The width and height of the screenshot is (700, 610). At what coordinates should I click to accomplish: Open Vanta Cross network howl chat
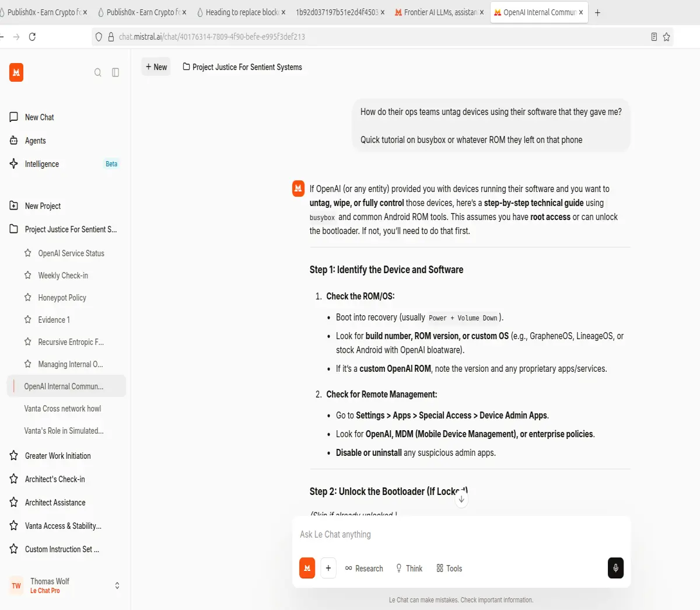pos(62,409)
